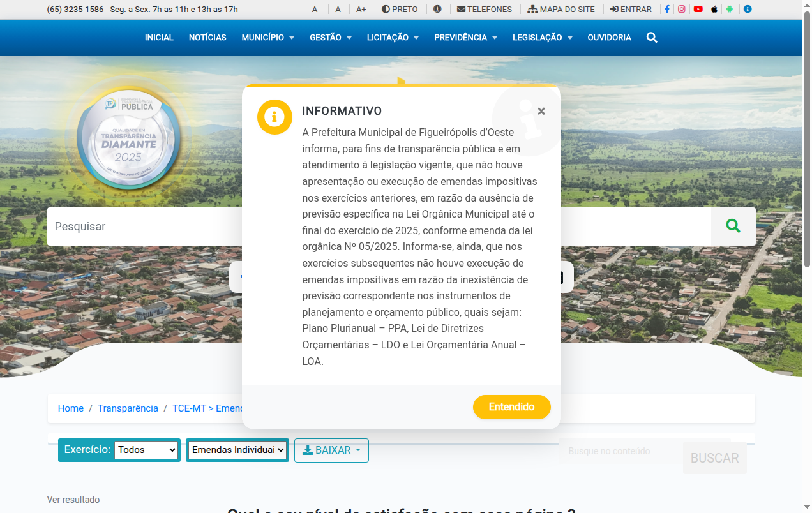812x513 pixels.
Task: Decrease font size with A-
Action: (x=316, y=10)
